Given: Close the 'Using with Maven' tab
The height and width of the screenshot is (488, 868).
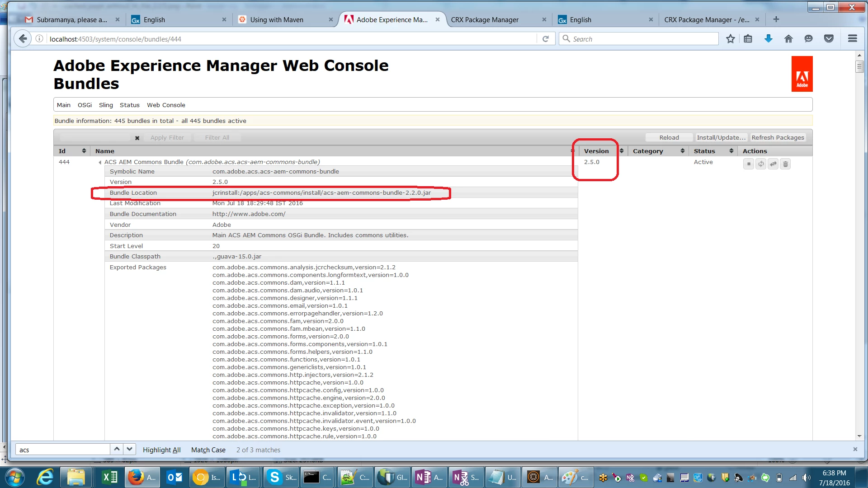Looking at the screenshot, I should click(331, 20).
